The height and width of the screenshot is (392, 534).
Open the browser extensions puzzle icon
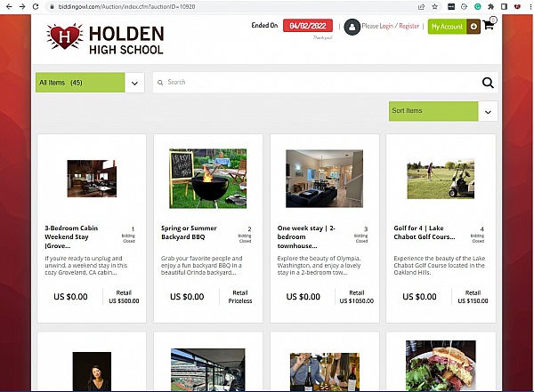[x=490, y=6]
